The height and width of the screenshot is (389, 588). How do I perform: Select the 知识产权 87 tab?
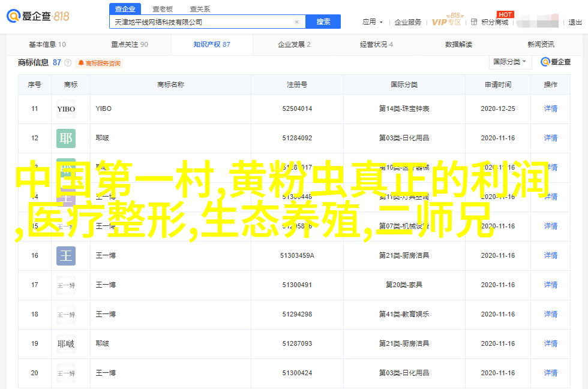(212, 44)
